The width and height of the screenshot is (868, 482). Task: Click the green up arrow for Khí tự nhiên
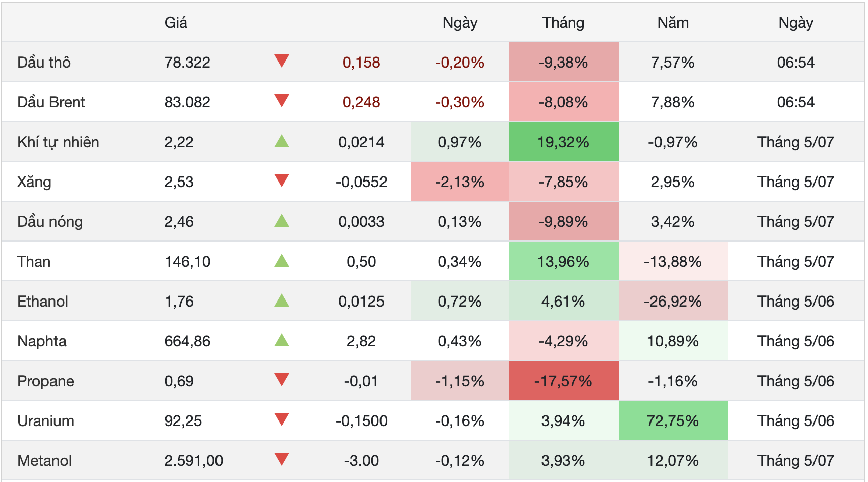282,141
